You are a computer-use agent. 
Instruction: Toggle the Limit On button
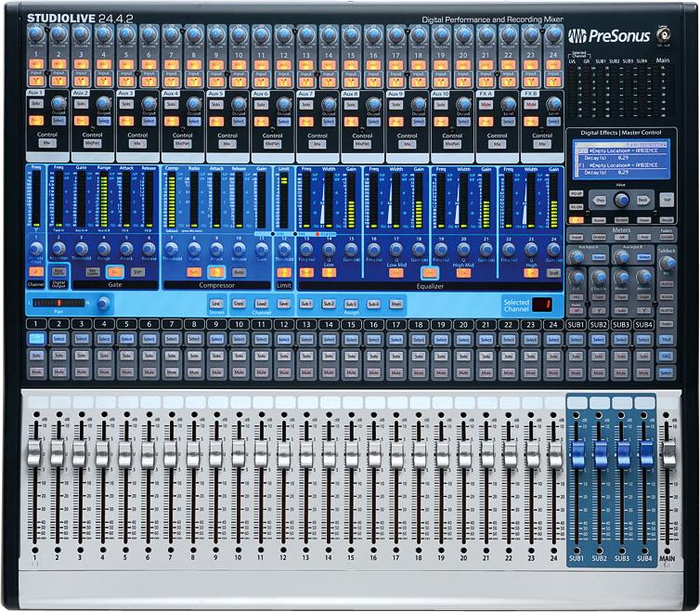tap(283, 272)
